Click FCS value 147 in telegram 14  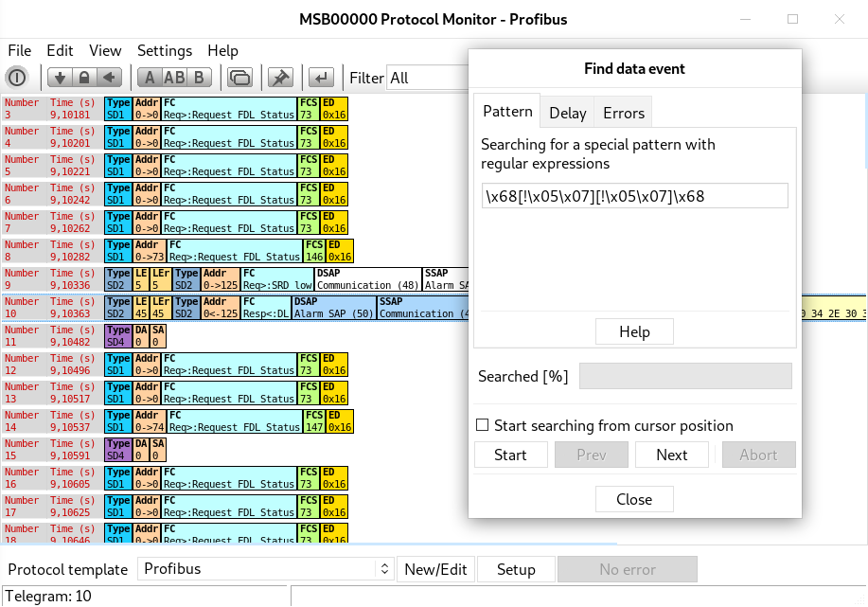[314, 428]
